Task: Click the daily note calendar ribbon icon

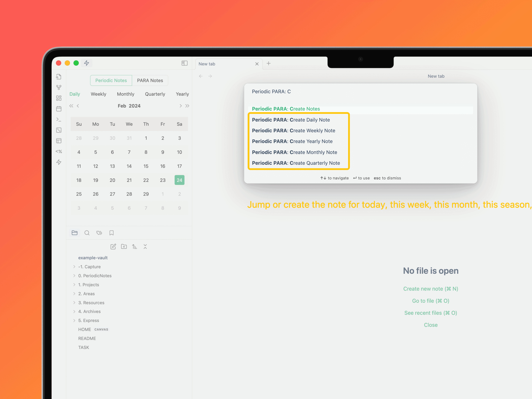Action: 59,109
